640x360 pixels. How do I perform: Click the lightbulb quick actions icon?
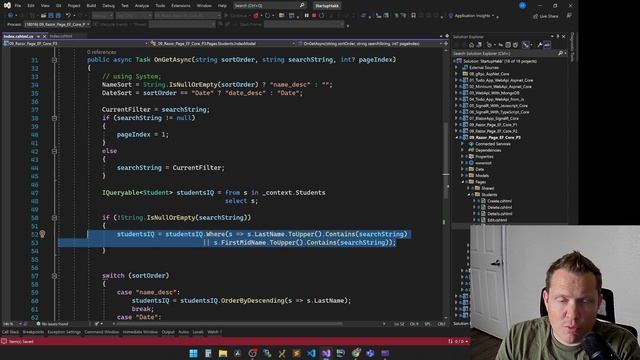pos(42,234)
